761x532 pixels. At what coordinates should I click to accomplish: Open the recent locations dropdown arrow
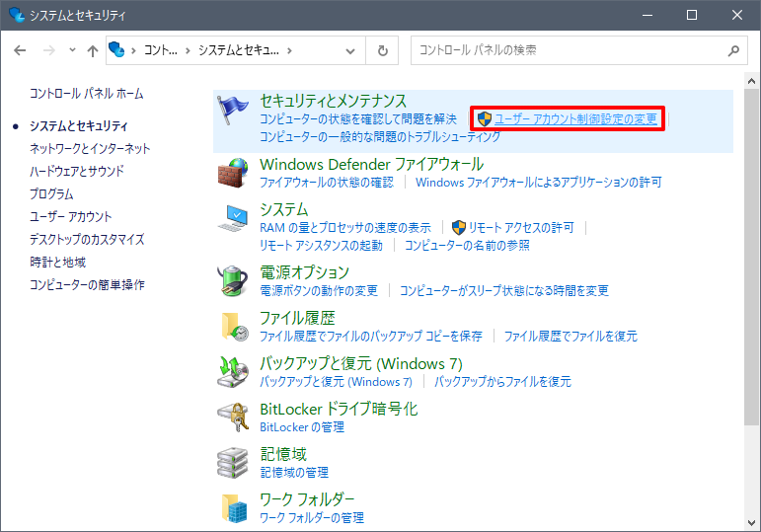[72, 49]
